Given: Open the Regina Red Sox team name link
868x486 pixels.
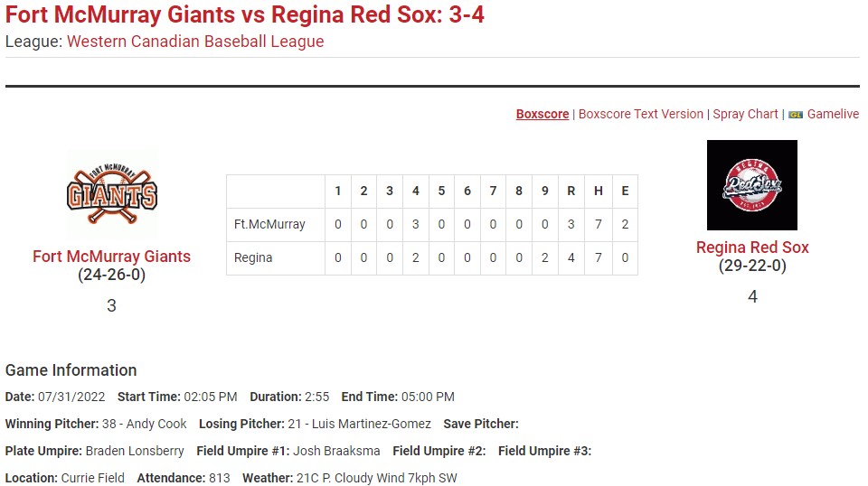Looking at the screenshot, I should (752, 248).
